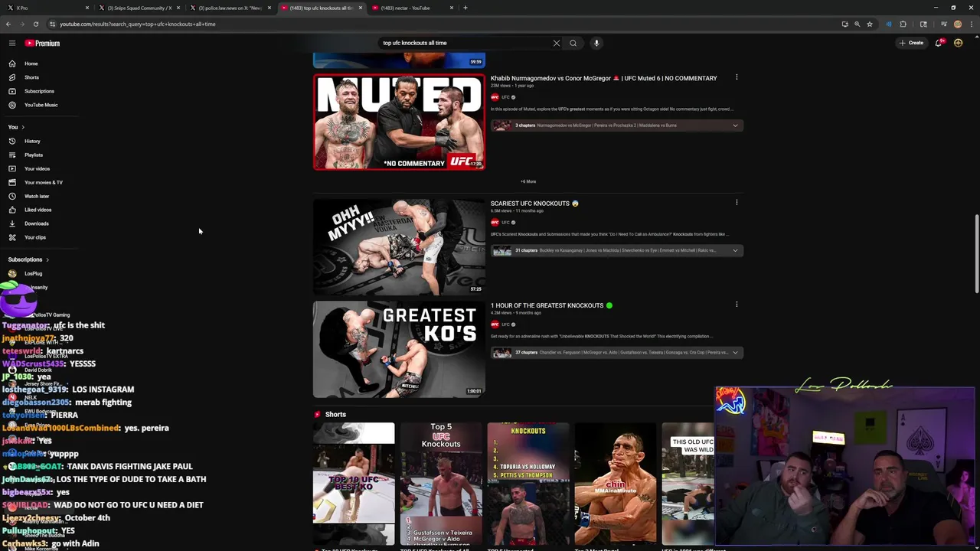Bookmark this page with star icon
The width and height of the screenshot is (980, 551).
point(870,24)
